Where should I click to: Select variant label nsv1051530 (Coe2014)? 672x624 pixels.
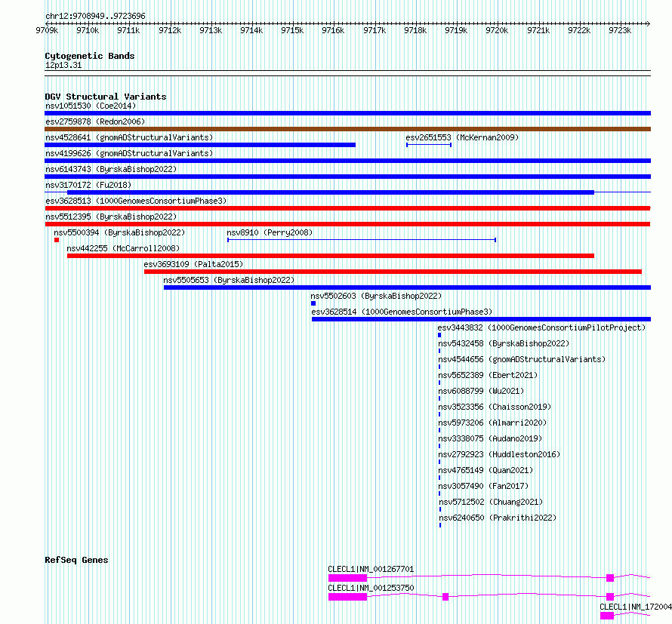[91, 106]
